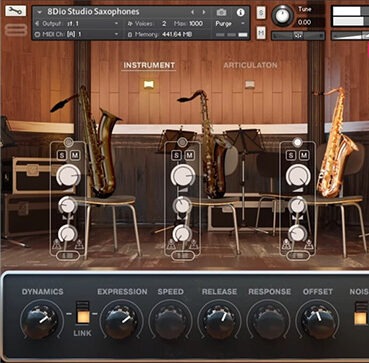Click the lowest knob of the middle sax panel
Screen dimensions: 369x363
182,233
